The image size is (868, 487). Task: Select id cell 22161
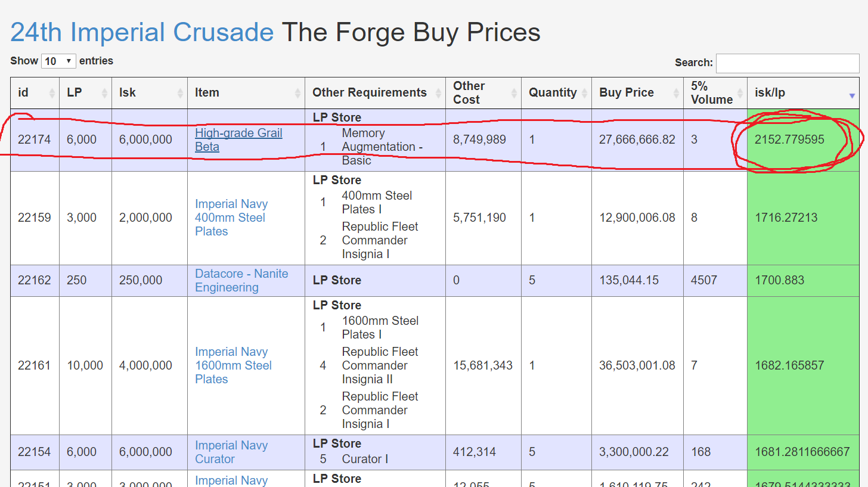click(35, 365)
